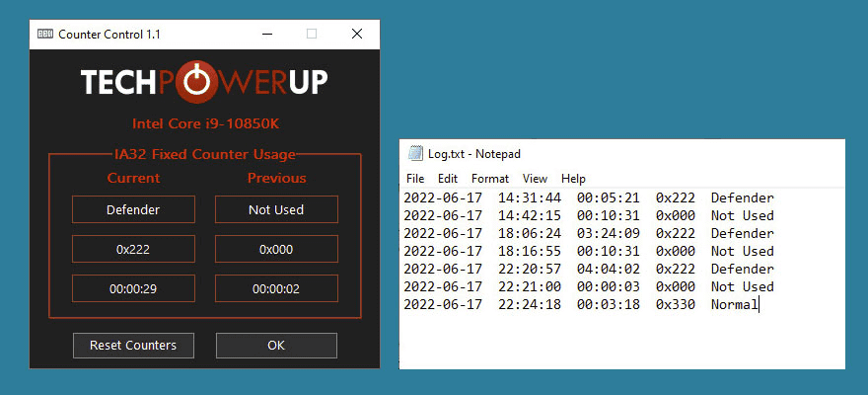This screenshot has height=395, width=868.
Task: Click the log line timestamped 22:21:00
Action: coord(589,286)
